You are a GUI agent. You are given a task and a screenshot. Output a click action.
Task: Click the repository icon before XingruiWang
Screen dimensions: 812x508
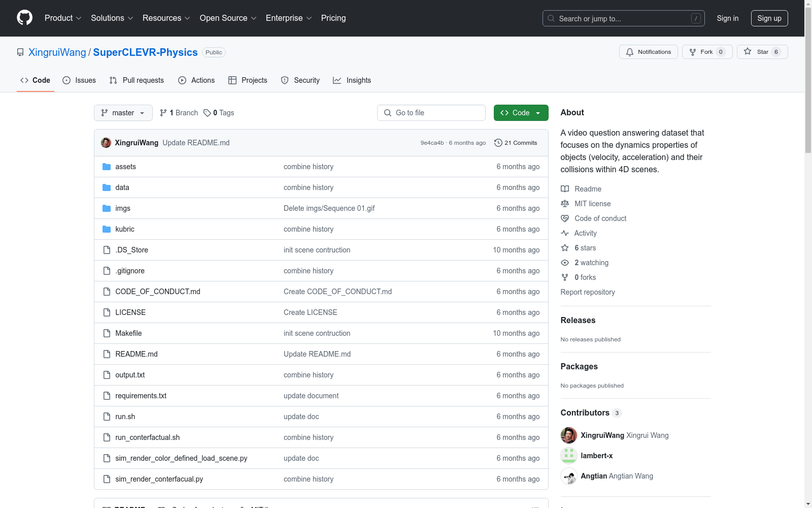[x=20, y=52]
